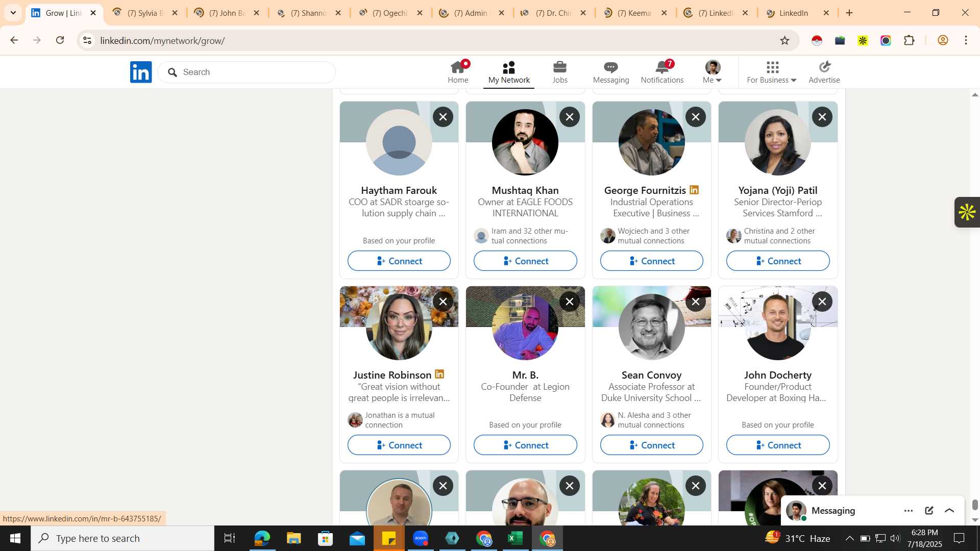Open File Explorer from taskbar
980x551 pixels.
coord(293,538)
